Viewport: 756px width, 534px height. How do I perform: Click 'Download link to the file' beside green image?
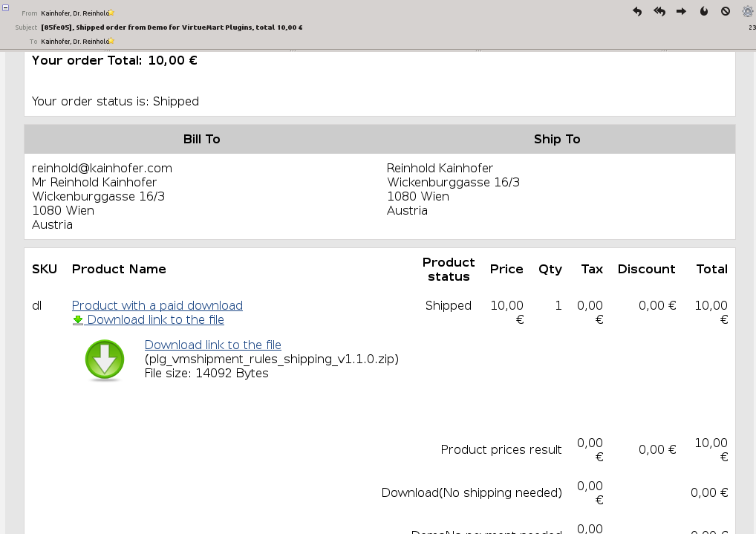pos(212,345)
